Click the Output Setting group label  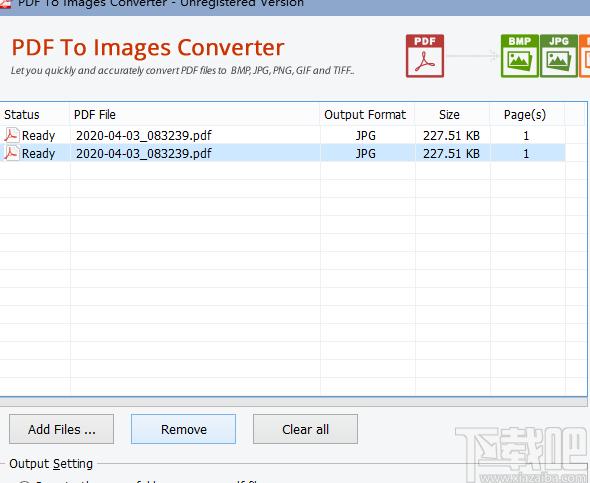51,464
